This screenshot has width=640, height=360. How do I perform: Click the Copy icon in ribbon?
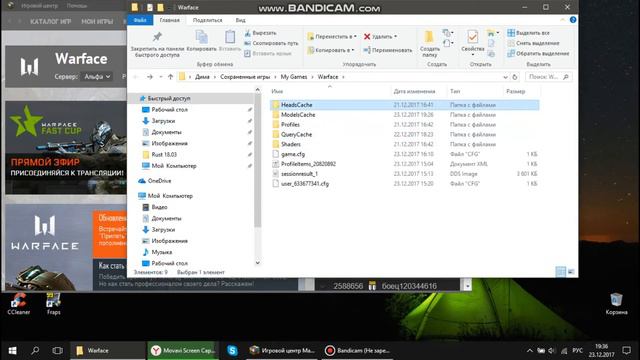click(202, 37)
